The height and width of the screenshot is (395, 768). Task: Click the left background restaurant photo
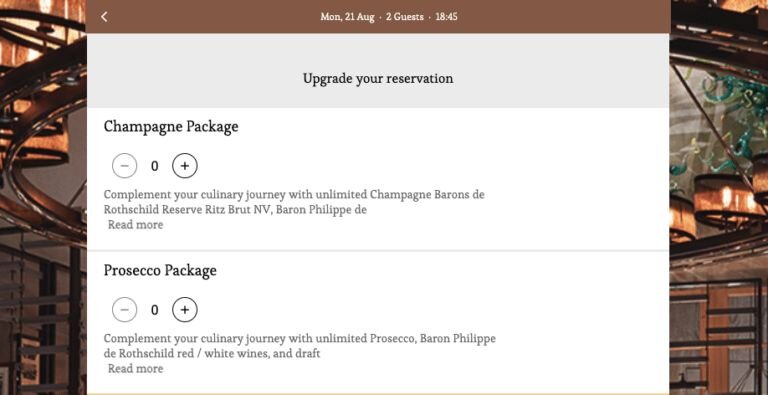(x=43, y=198)
